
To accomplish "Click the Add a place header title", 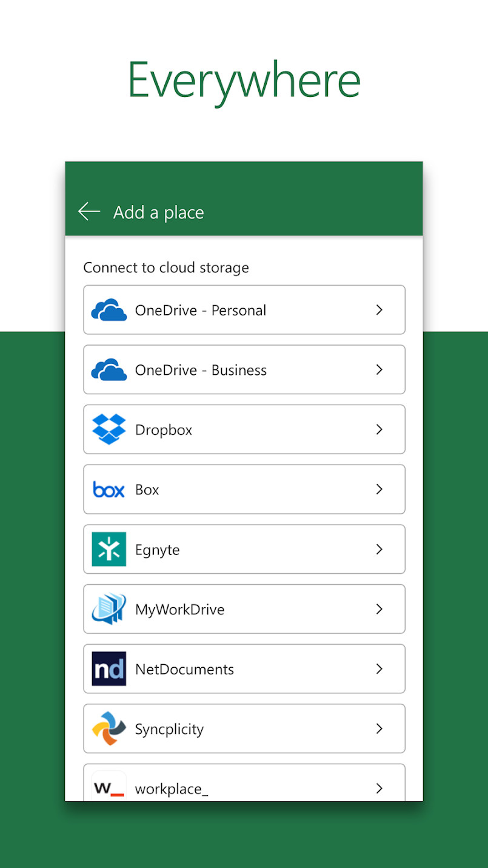I will tap(158, 212).
